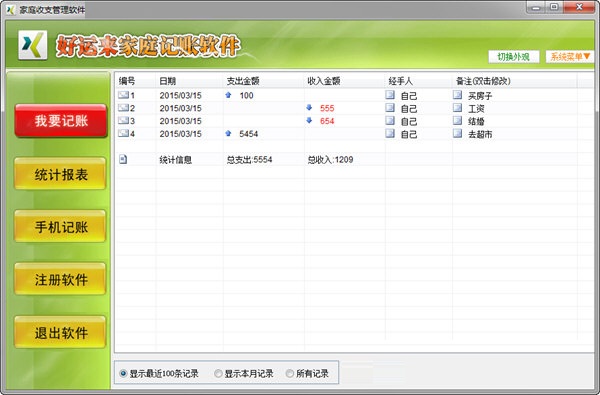Click the document icon in 统计信息 row
This screenshot has width=600, height=395.
(123, 159)
